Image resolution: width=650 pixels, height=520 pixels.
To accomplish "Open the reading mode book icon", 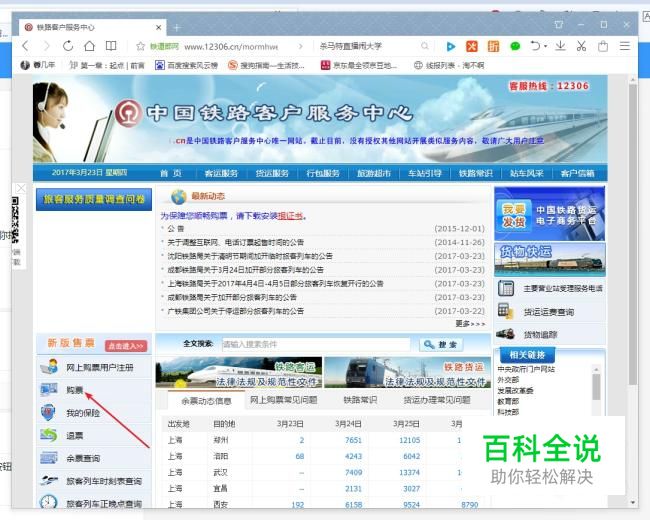I will [111, 46].
